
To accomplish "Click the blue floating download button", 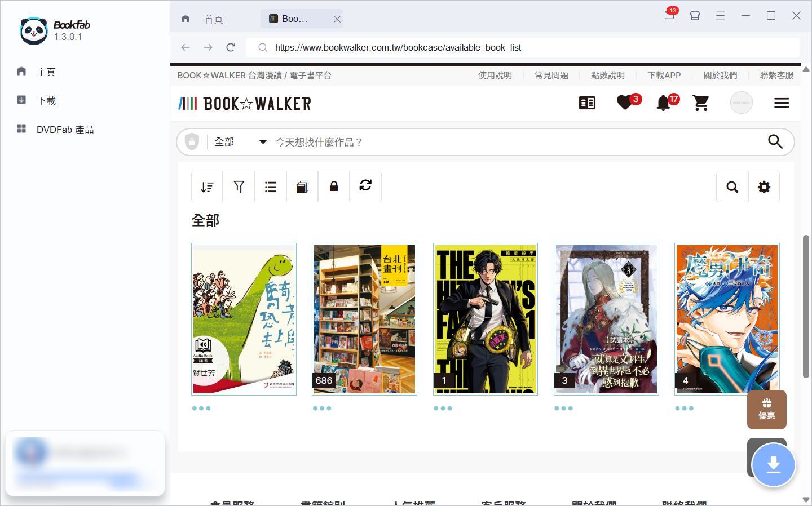I will [774, 465].
